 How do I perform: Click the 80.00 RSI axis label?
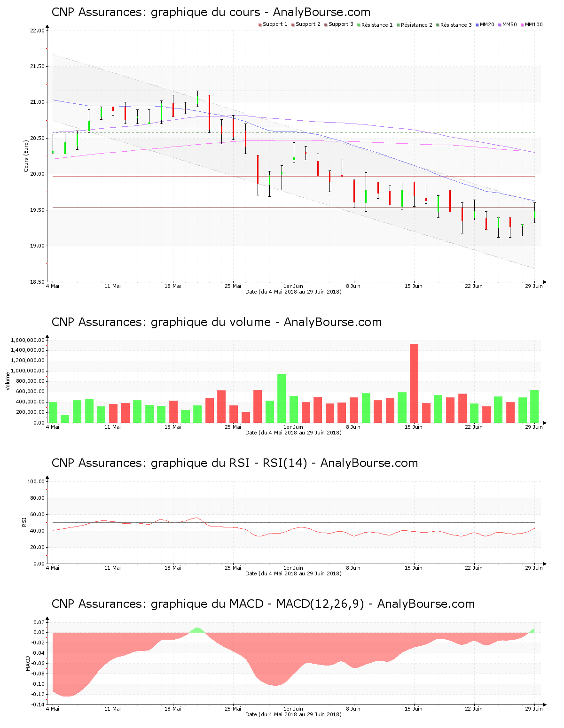37,498
